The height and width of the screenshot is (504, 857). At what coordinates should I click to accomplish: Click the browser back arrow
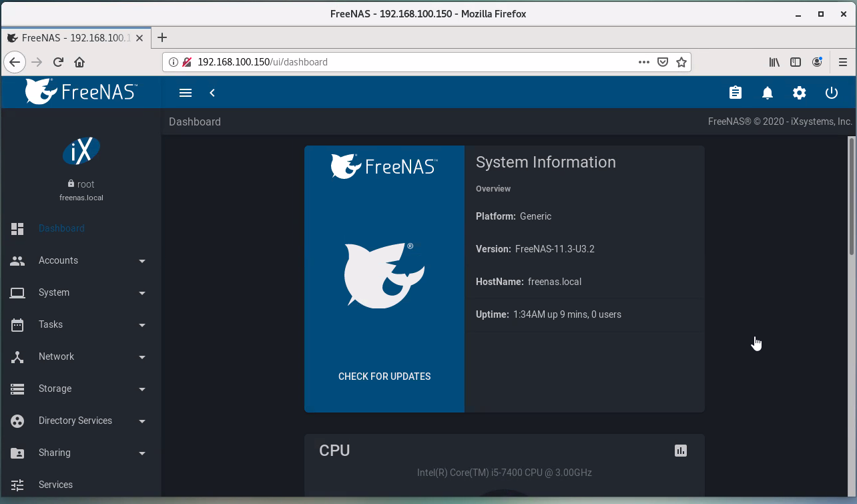(x=15, y=62)
